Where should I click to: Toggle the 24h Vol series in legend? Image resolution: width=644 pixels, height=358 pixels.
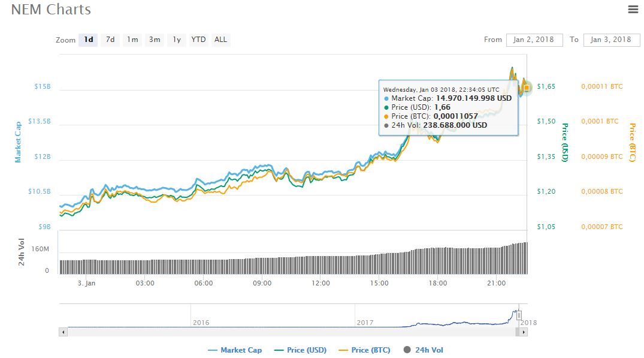click(424, 350)
